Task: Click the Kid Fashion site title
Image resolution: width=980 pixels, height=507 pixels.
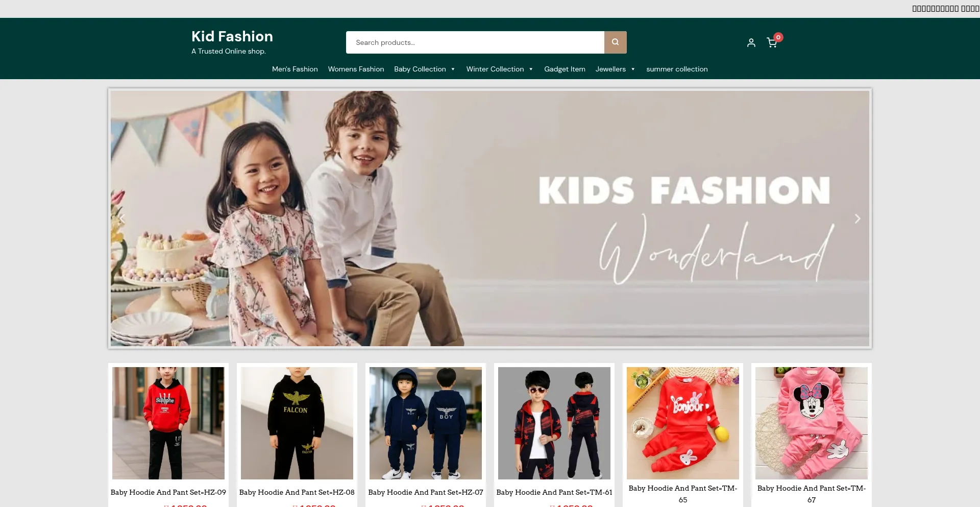Action: coord(232,36)
